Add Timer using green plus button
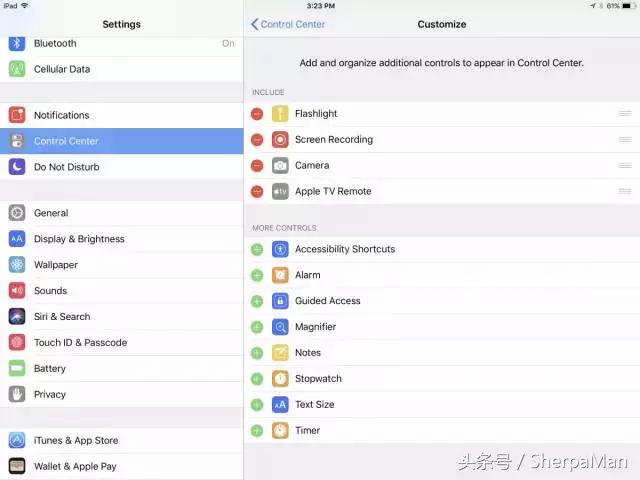Image resolution: width=640 pixels, height=480 pixels. [257, 431]
